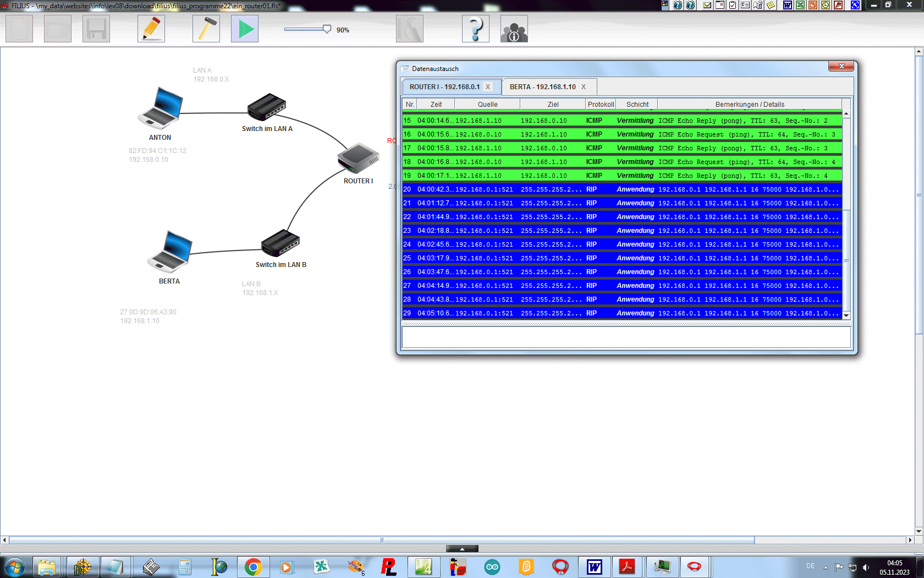The height and width of the screenshot is (578, 924).
Task: Select packet row 16 ICMP Echo Request
Action: click(622, 134)
